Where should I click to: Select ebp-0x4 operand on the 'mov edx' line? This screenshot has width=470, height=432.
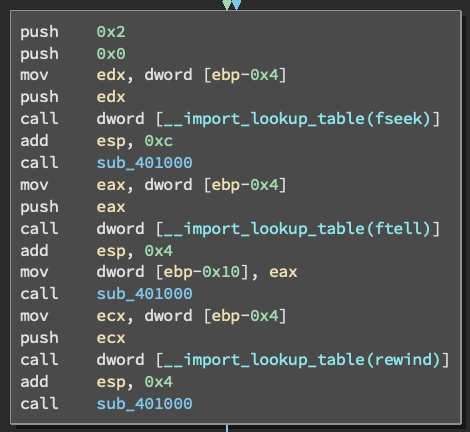[245, 75]
